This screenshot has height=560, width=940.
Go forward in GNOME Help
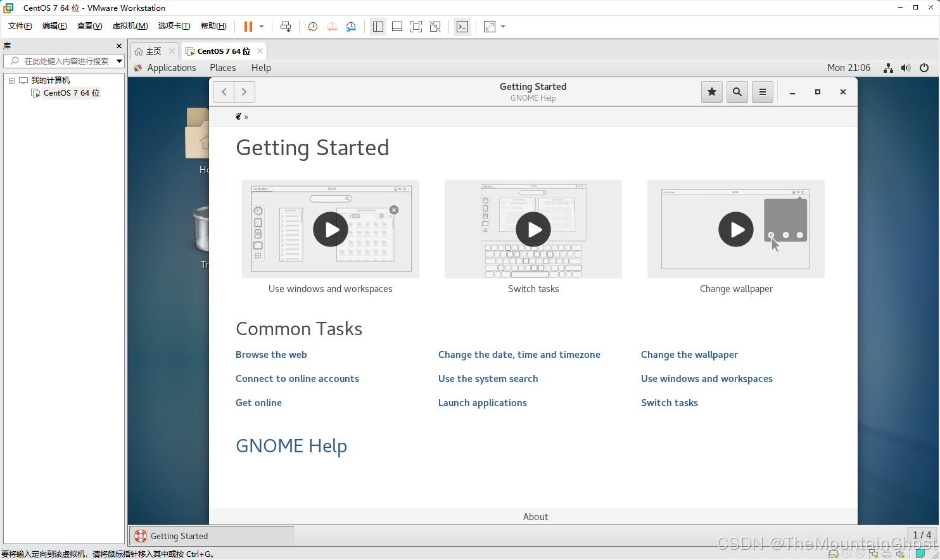click(245, 92)
